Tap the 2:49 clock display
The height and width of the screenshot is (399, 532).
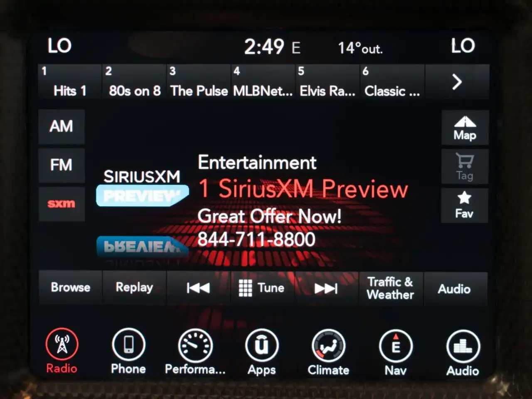[264, 47]
